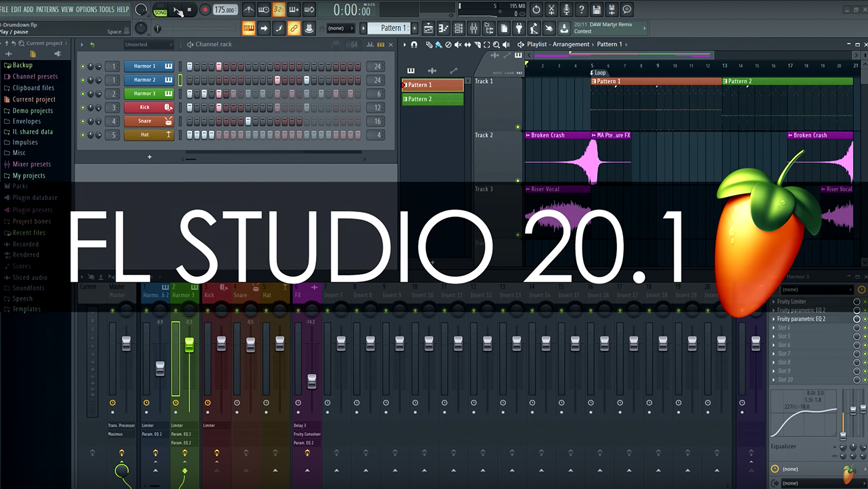
Task: Select Pattern 2 in the pattern picker
Action: tap(432, 99)
